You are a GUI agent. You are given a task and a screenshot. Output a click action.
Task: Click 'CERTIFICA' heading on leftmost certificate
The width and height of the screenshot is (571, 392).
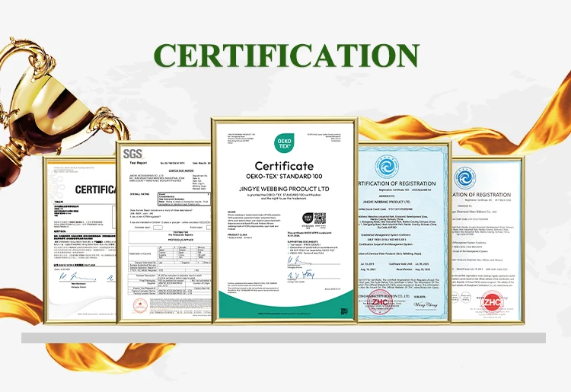[95, 190]
